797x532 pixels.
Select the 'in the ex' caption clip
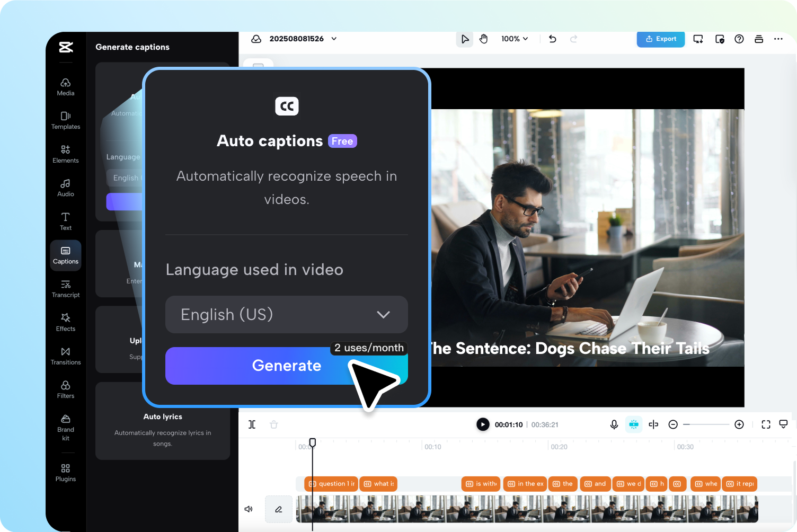coord(526,484)
